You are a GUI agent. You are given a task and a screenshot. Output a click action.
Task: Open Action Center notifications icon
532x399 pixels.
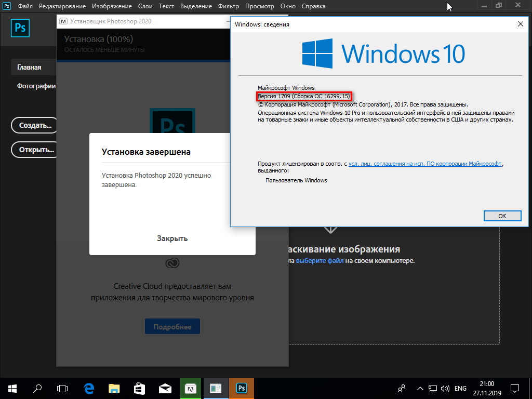(x=515, y=389)
